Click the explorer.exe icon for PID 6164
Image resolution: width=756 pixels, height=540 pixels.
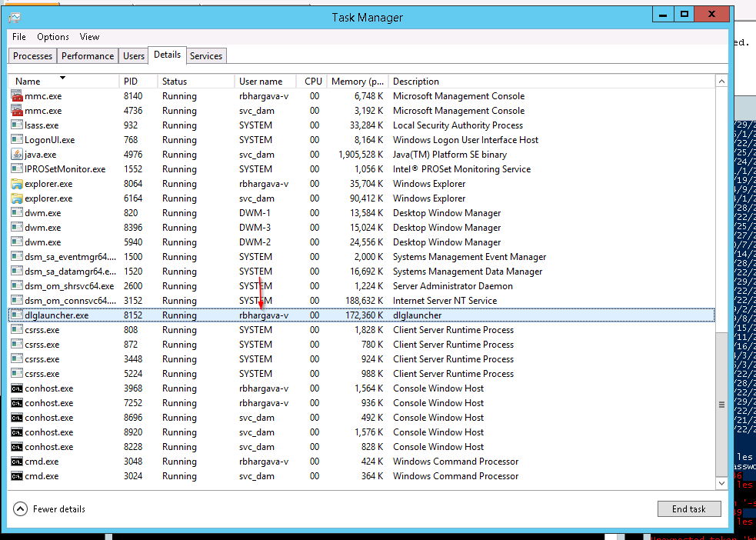pyautogui.click(x=17, y=198)
